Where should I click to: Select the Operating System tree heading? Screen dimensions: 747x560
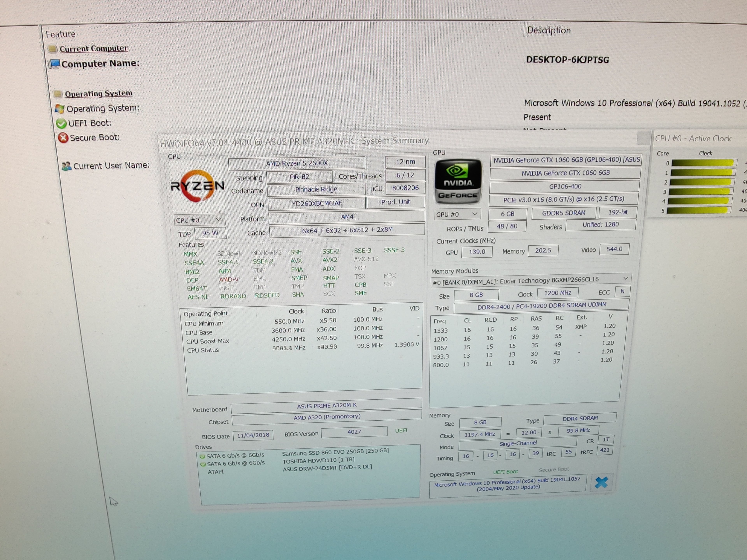[x=98, y=94]
